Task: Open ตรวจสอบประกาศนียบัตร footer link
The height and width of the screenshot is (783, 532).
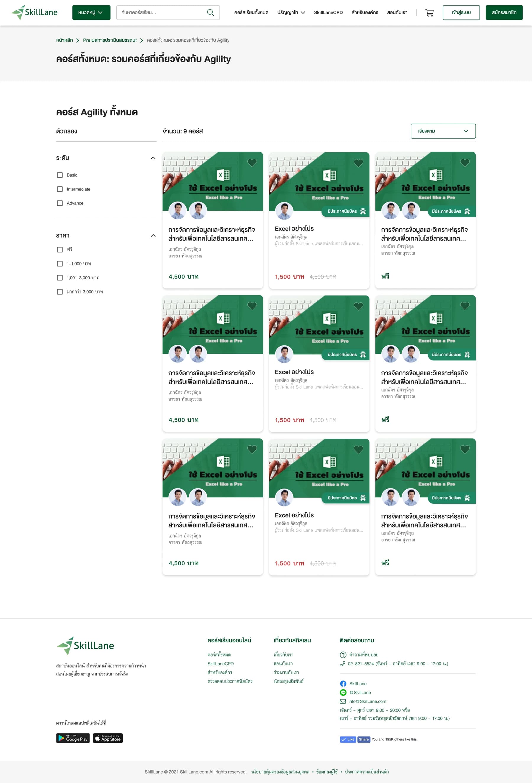Action: pos(230,681)
